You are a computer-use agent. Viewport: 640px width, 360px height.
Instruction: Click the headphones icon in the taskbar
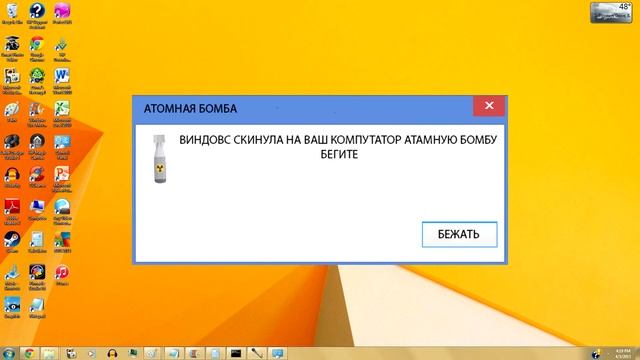pos(112,353)
